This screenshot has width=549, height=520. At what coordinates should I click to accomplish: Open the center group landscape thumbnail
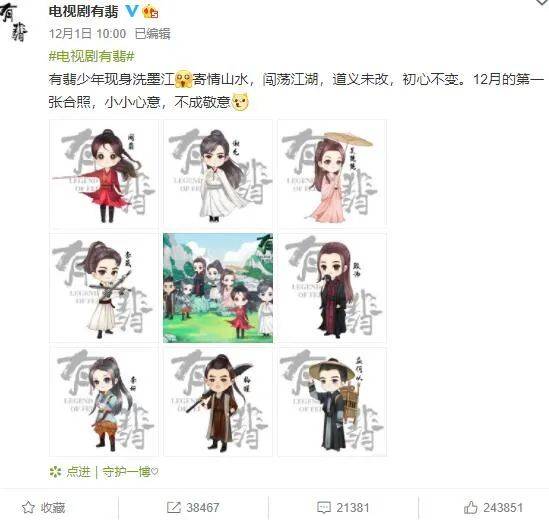pyautogui.click(x=218, y=288)
